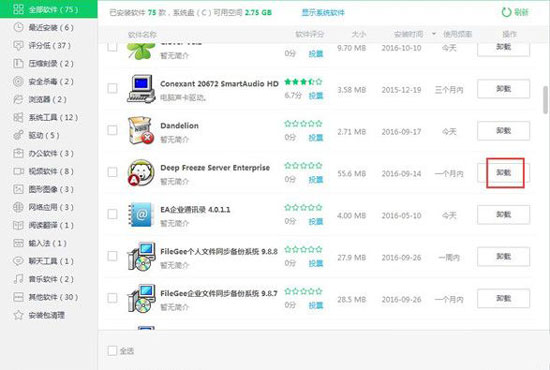The image size is (550, 370).
Task: Click the 电脑声卡驱动 description text
Action: (183, 98)
